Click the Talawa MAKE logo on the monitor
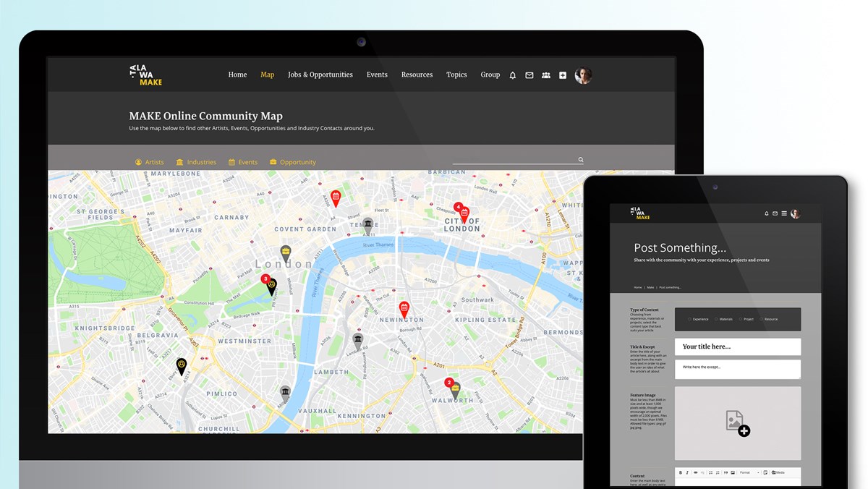Image resolution: width=868 pixels, height=489 pixels. (x=145, y=75)
